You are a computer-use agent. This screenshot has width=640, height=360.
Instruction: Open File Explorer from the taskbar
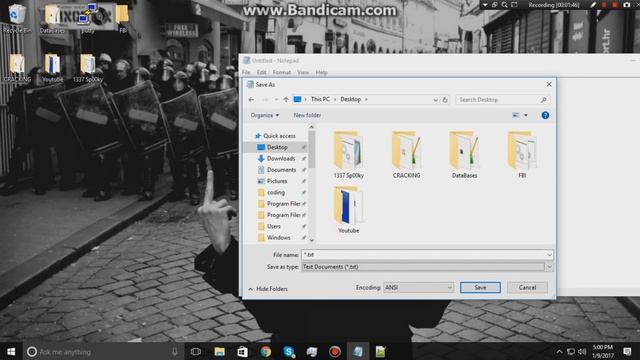pos(220,351)
